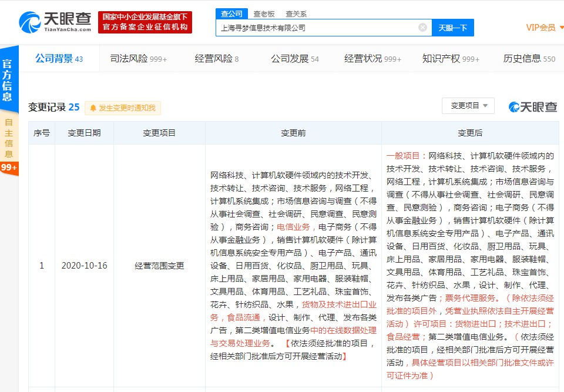Click the 变更后 column header
Screen dimensions: 564x392
470,133
